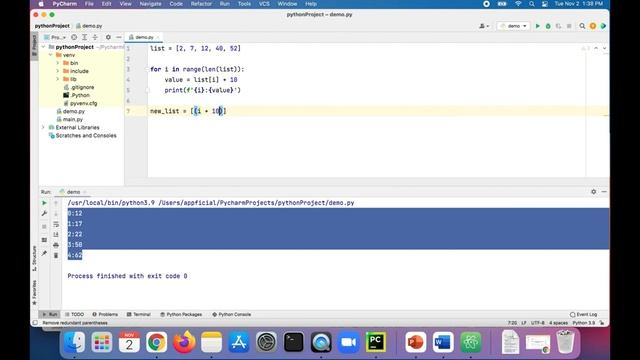Toggle scroll to end in the Run console
This screenshot has width=640, height=360.
(56, 234)
